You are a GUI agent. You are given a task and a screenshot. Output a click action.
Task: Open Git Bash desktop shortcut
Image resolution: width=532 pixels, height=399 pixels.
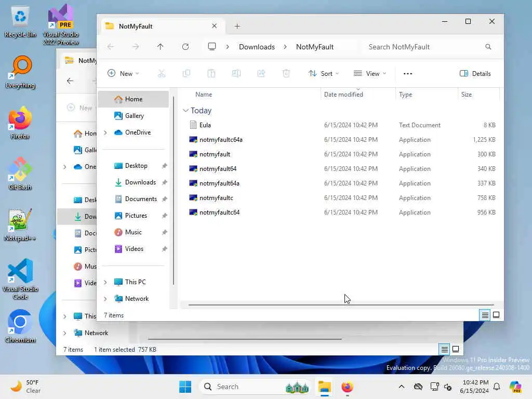click(20, 174)
